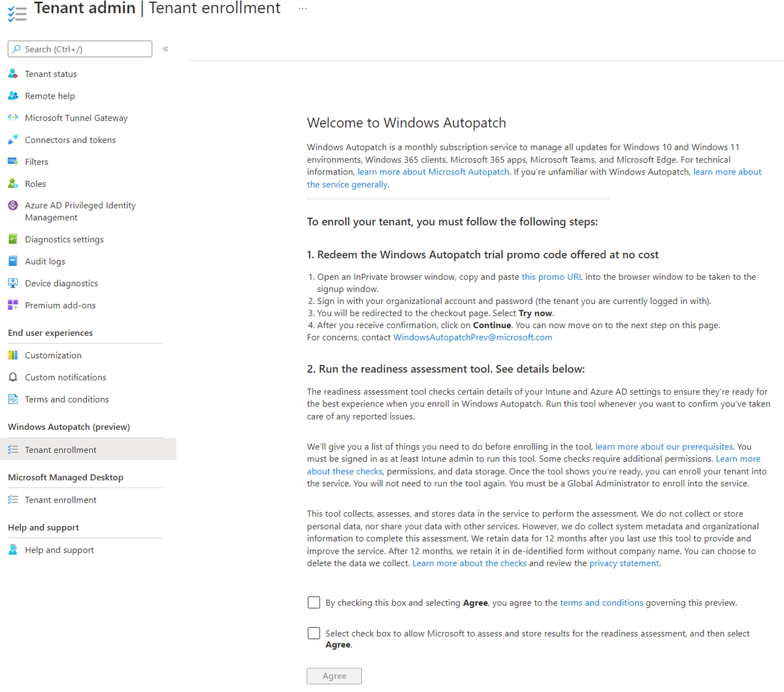The height and width of the screenshot is (692, 784).
Task: Click the Filters icon
Action: click(x=13, y=162)
